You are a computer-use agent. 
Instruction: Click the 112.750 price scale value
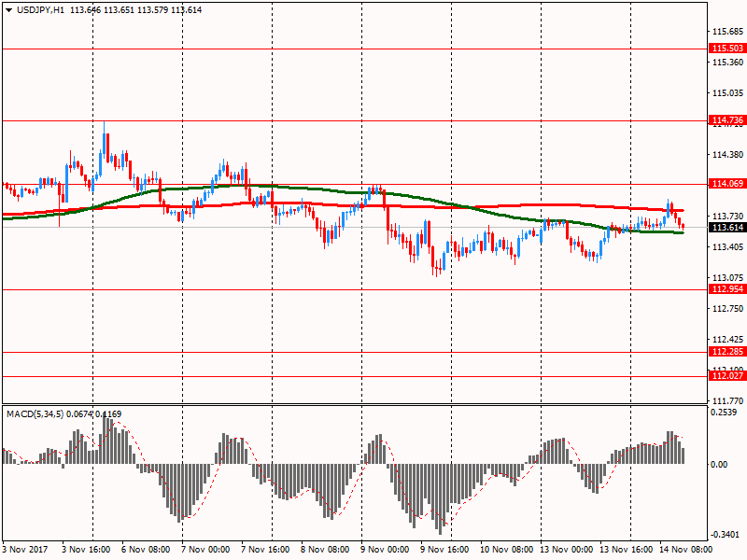pos(727,309)
